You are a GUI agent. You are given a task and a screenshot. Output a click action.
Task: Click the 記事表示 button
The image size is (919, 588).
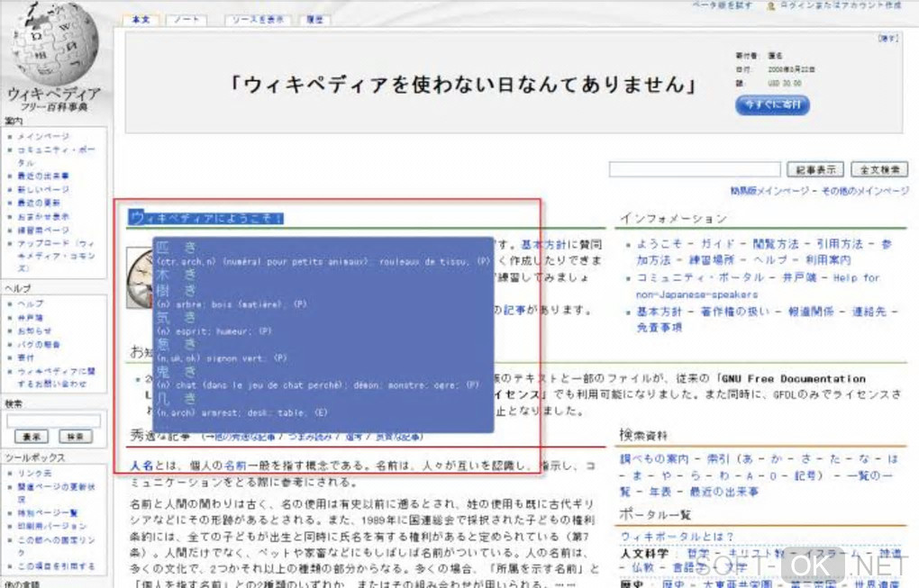815,170
